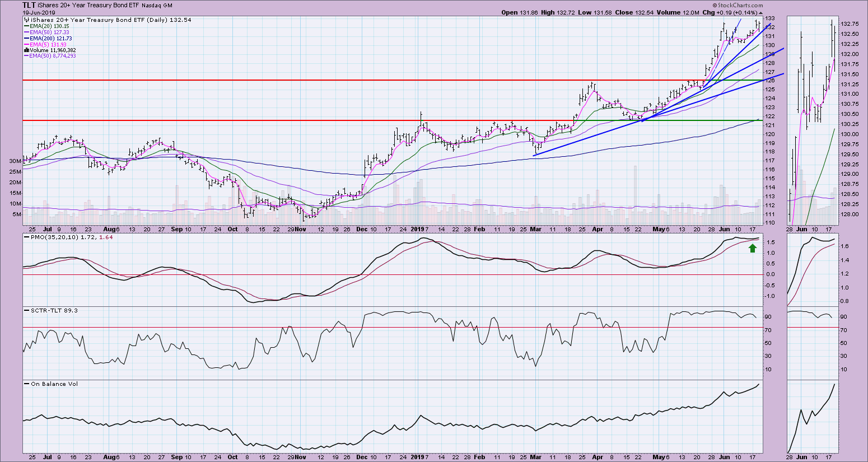Open the zoomed price thumbnail panel at right
868x462 pixels.
click(813, 120)
